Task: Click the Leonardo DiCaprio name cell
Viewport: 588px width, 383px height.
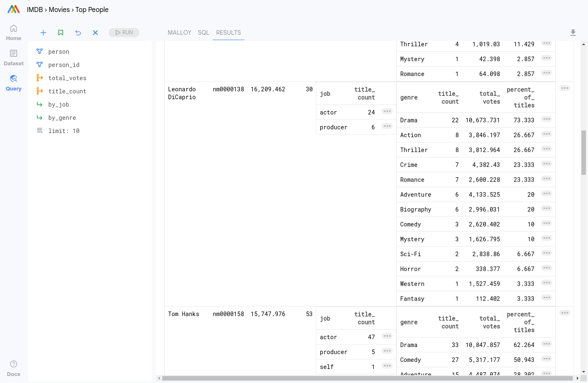Action: coord(182,93)
